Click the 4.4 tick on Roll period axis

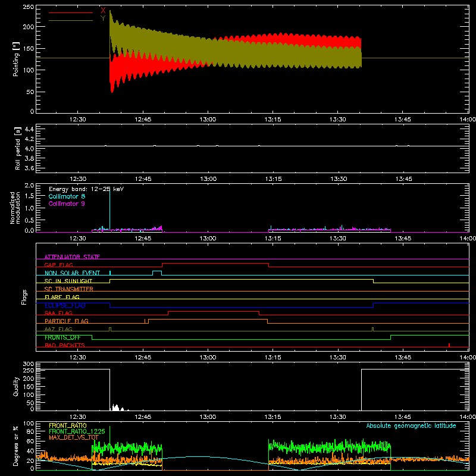click(x=29, y=129)
